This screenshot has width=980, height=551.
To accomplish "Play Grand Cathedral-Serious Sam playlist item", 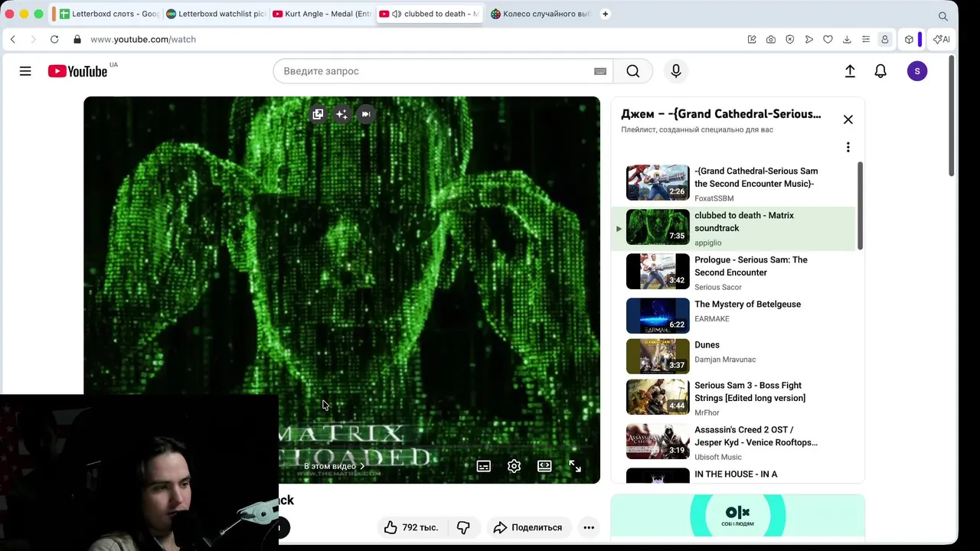I will (x=733, y=184).
